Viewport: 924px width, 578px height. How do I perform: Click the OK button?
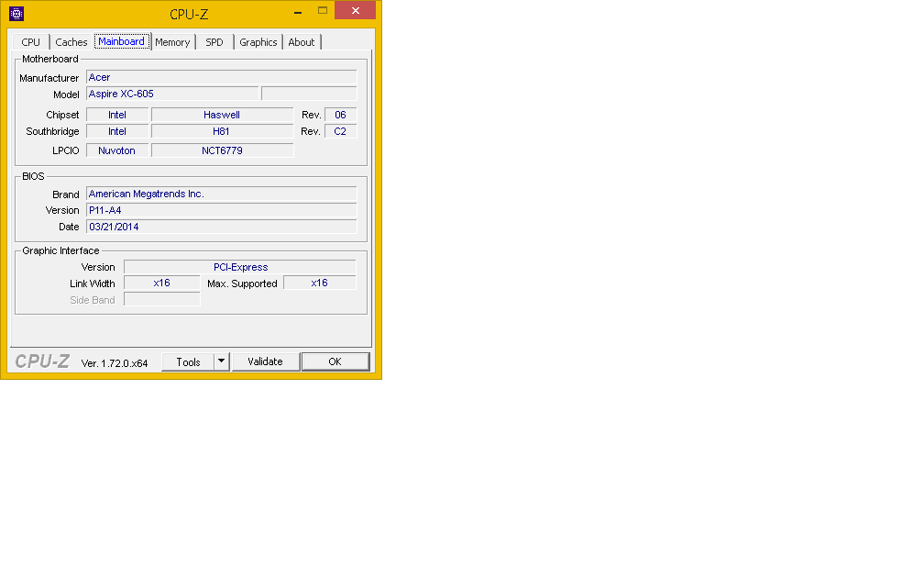335,362
